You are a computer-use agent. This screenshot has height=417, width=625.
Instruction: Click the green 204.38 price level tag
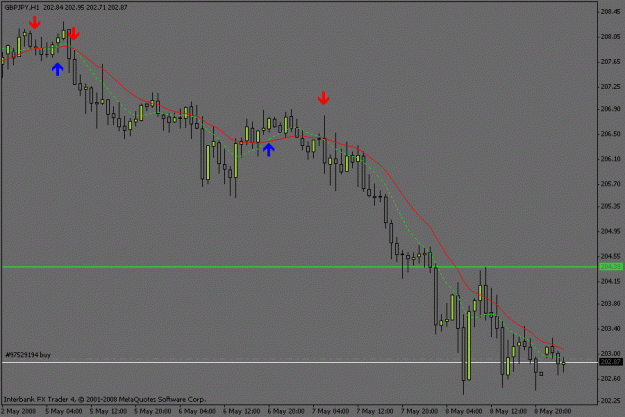click(x=611, y=267)
